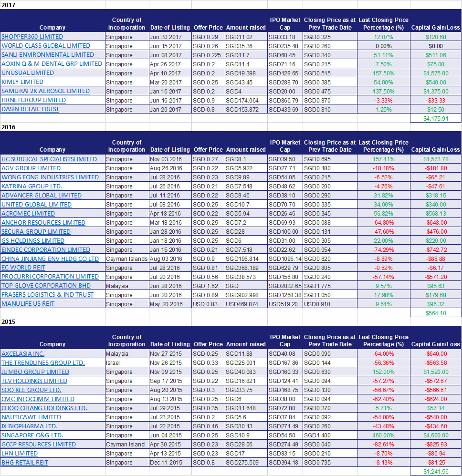Screen dimensions: 462x476
Task: Open TOP GLOVE CORPORATION BHD link
Action: (x=46, y=286)
